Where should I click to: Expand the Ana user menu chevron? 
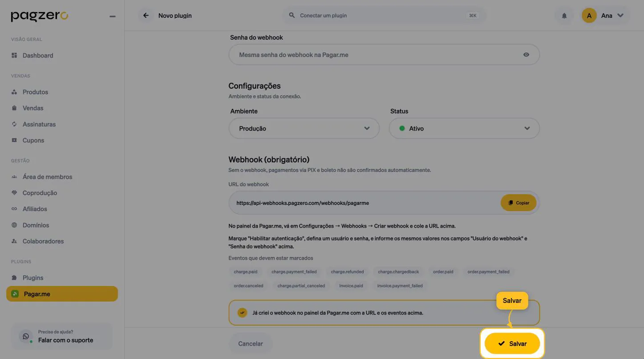pos(620,16)
